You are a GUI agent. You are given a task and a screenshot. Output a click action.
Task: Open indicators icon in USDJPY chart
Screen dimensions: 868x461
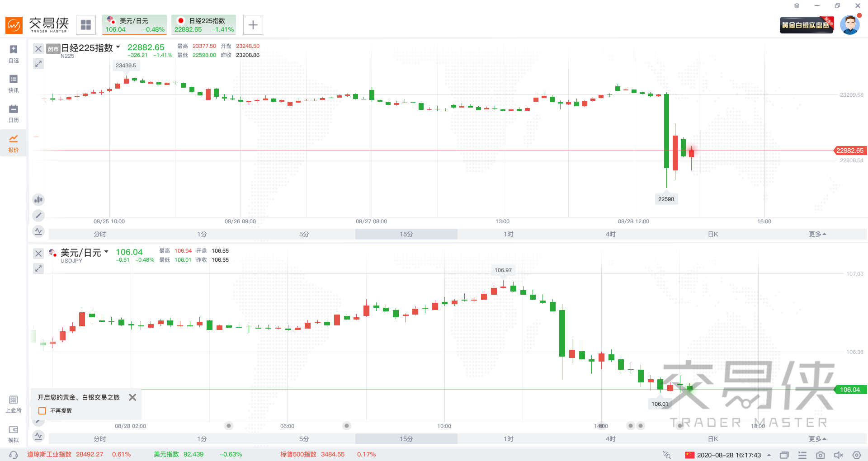point(38,436)
